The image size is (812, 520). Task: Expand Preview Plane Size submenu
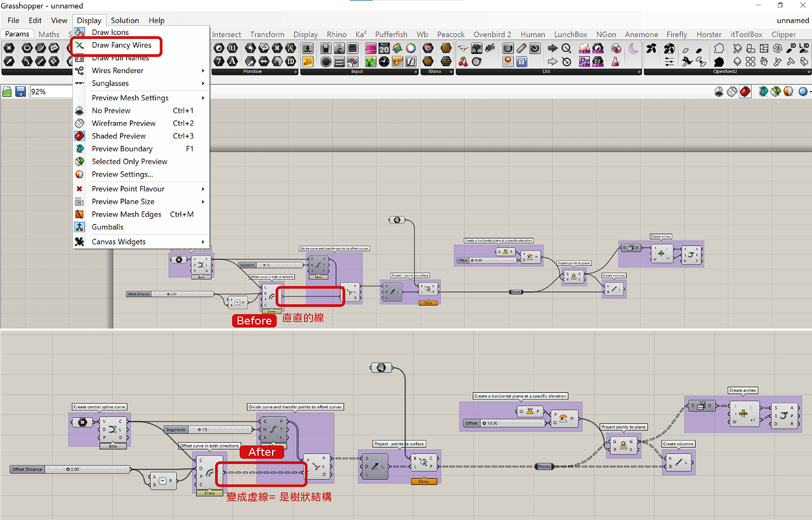[141, 201]
